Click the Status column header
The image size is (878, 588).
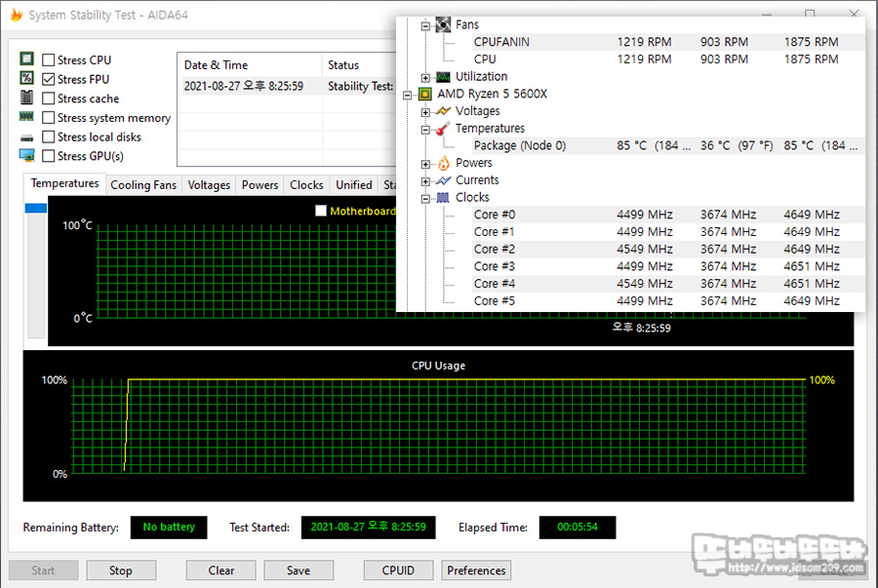coord(359,65)
